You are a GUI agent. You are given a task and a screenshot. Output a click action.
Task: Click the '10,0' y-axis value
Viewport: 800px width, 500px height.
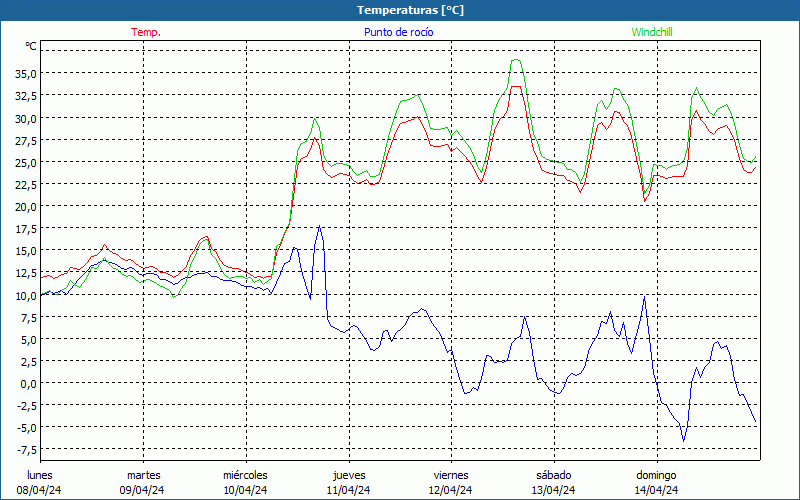point(25,295)
